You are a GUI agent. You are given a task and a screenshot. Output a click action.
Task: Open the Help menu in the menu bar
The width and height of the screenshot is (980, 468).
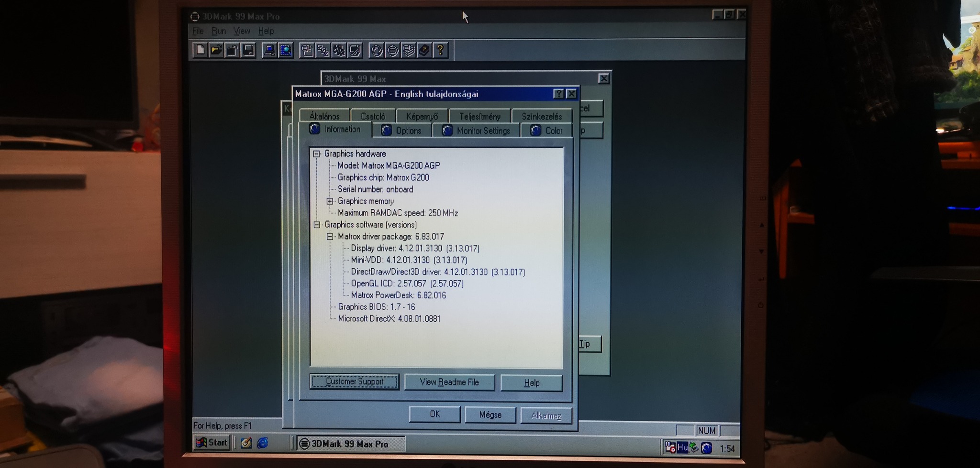pos(266,31)
